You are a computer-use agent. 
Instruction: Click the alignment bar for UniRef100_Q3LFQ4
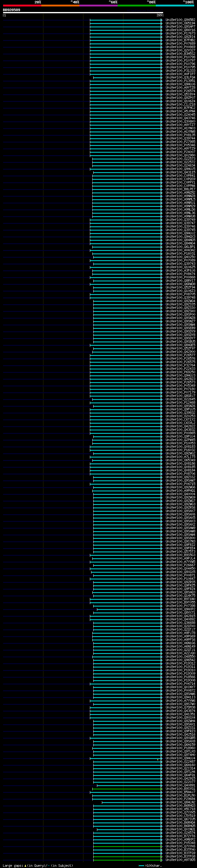pyautogui.click(x=128, y=78)
